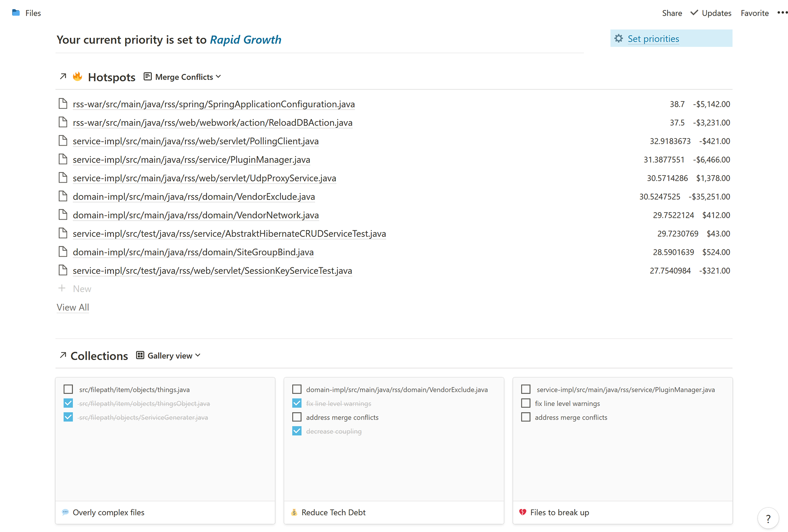Click the gear icon beside Set priorities
Image resolution: width=788 pixels, height=532 pixels.
618,39
